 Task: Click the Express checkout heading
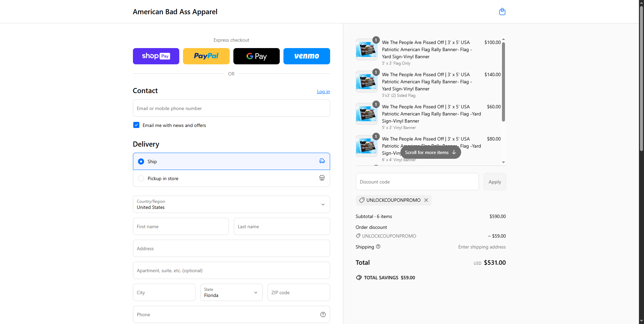[231, 40]
